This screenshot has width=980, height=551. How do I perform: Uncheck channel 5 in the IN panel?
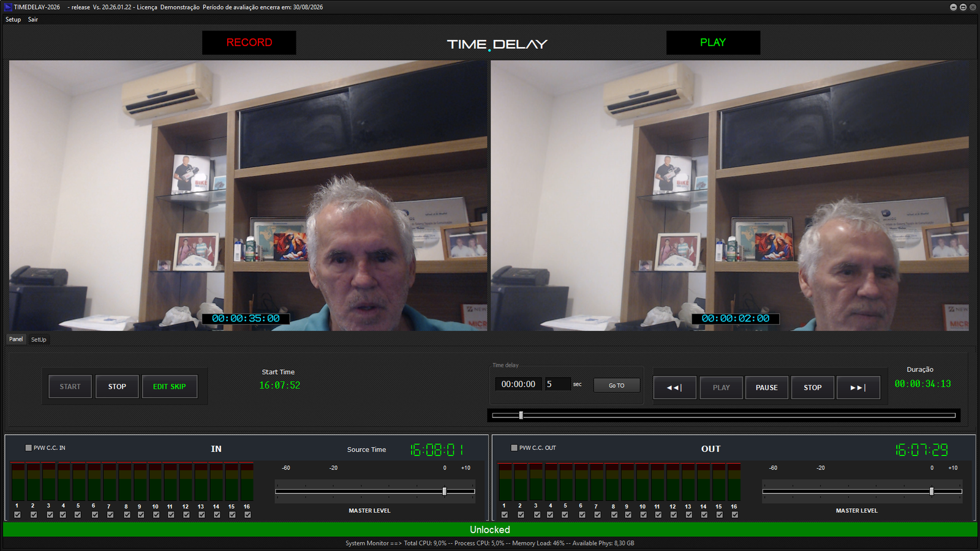click(78, 515)
